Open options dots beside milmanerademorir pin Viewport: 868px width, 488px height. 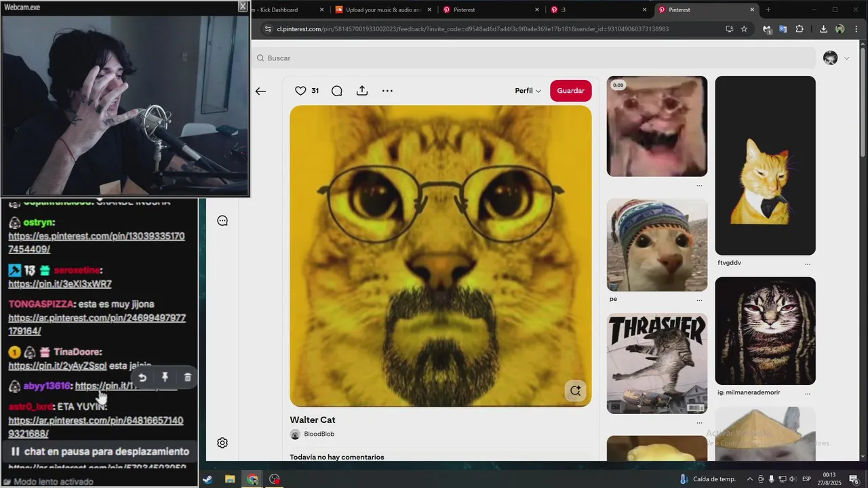tap(807, 393)
